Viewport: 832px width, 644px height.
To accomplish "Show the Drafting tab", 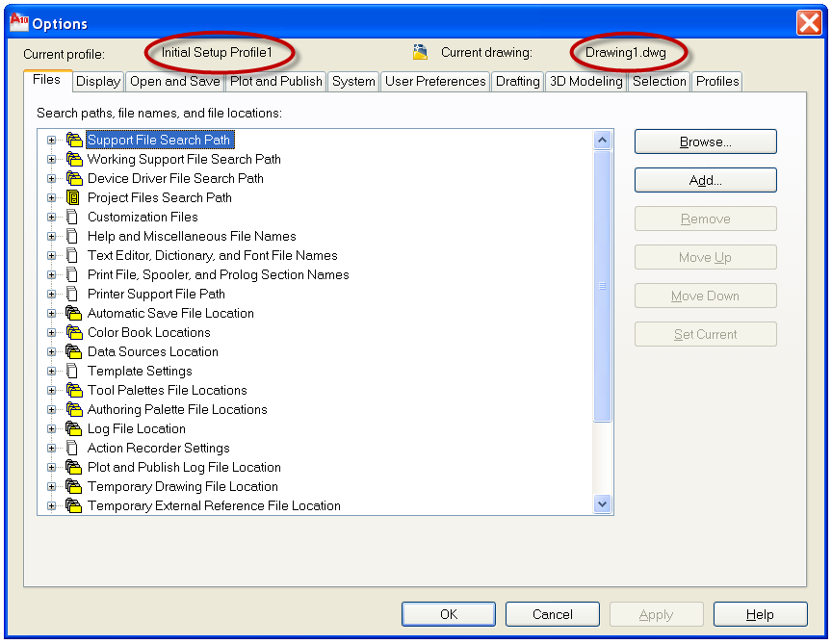I will point(518,82).
